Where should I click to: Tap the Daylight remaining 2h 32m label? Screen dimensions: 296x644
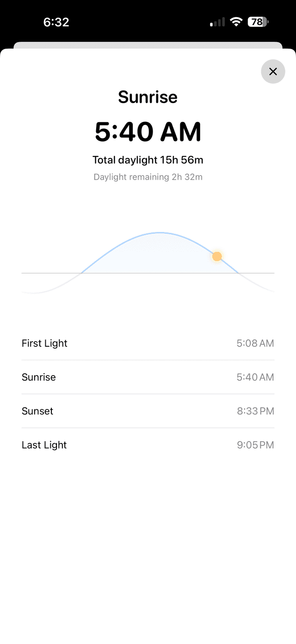tap(148, 177)
